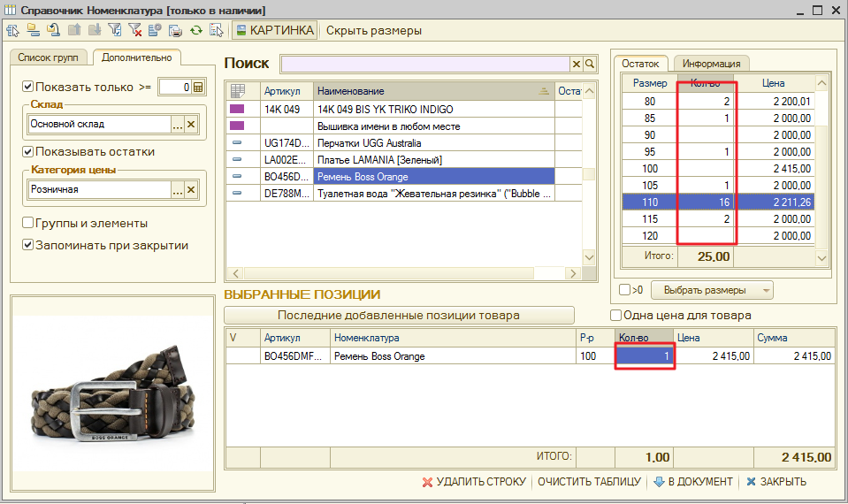Screen dimensions: 848x504
Task: Click the level-down arrow toolbar icon
Action: pos(94,30)
